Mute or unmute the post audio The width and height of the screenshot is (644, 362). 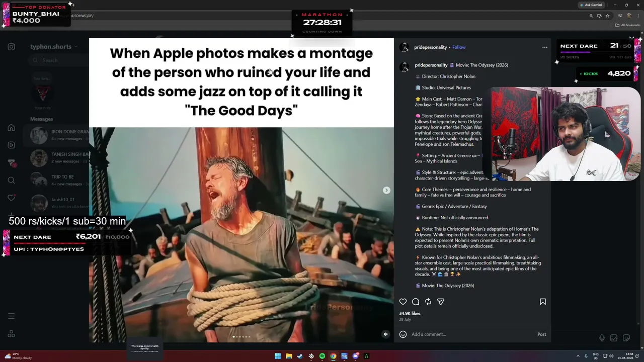coord(386,334)
